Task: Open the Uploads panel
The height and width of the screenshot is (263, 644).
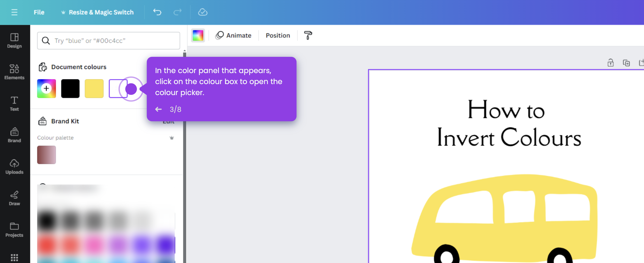Action: (x=14, y=166)
